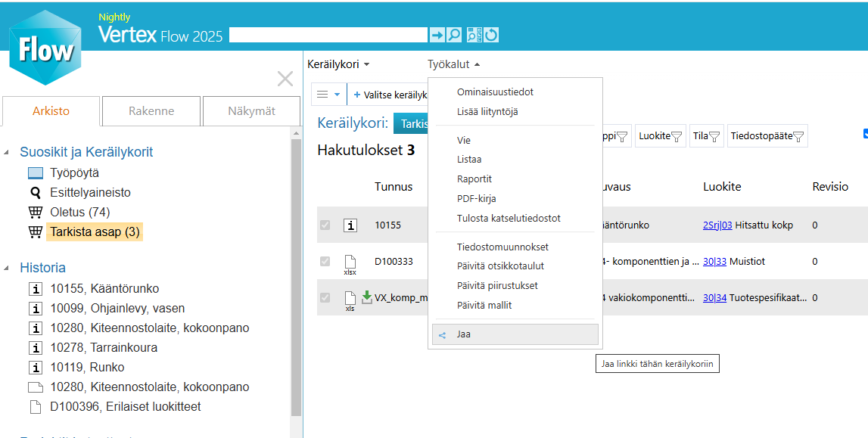Click the xls file icon in VX_komp row

pyautogui.click(x=350, y=300)
